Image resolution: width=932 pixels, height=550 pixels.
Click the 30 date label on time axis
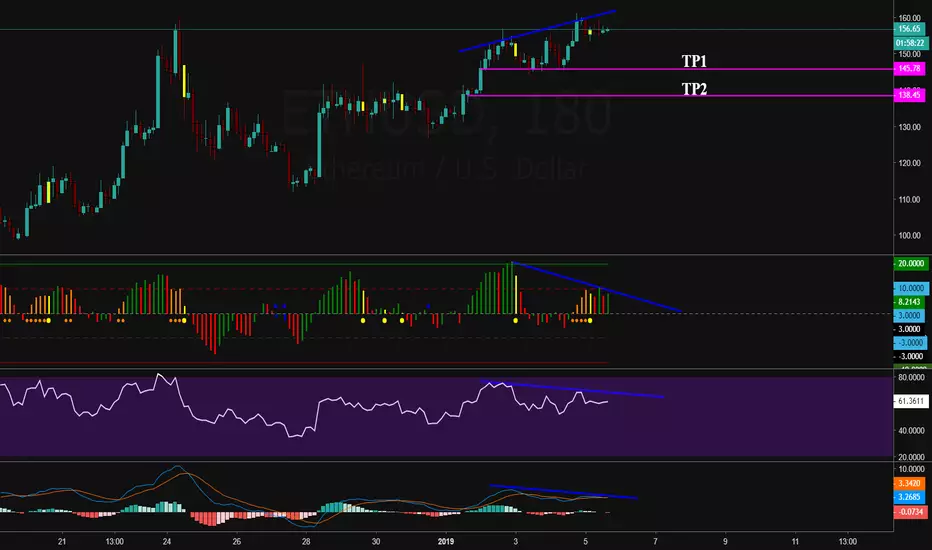click(x=376, y=541)
